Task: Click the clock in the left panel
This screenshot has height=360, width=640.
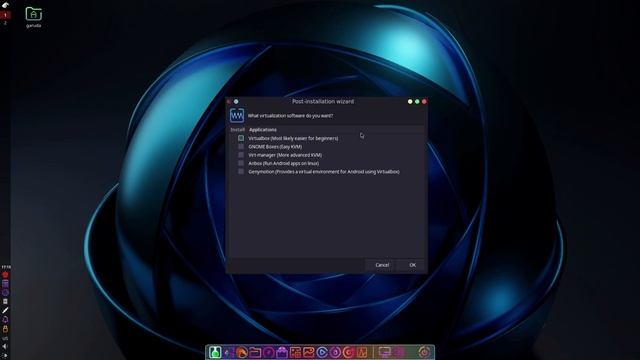Action: [x=5, y=267]
